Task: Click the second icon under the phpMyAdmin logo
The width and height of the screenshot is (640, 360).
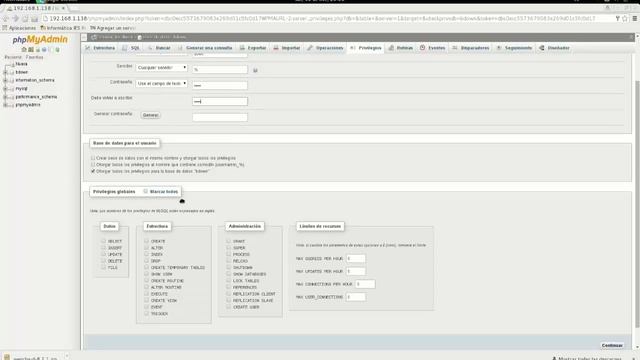Action: (x=31, y=50)
